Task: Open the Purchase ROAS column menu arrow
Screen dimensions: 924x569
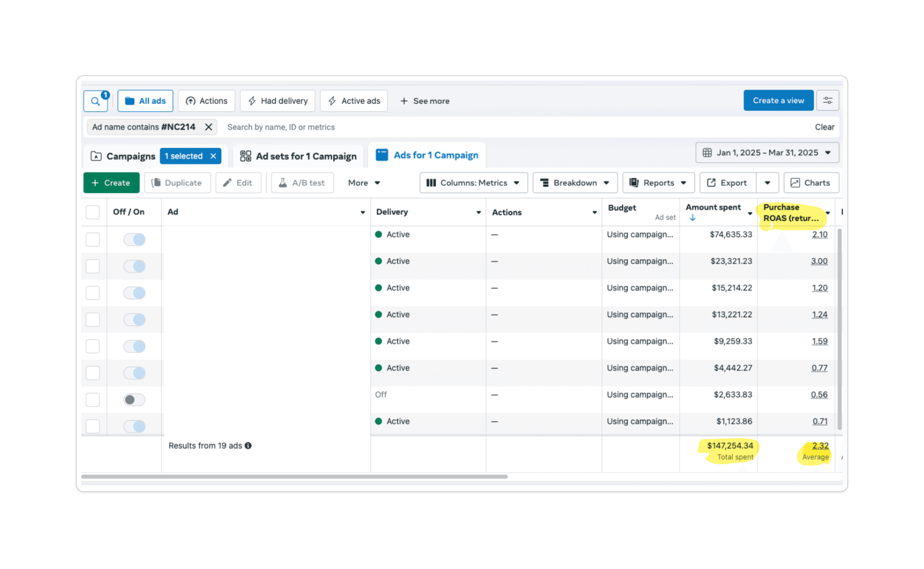Action: tap(828, 213)
